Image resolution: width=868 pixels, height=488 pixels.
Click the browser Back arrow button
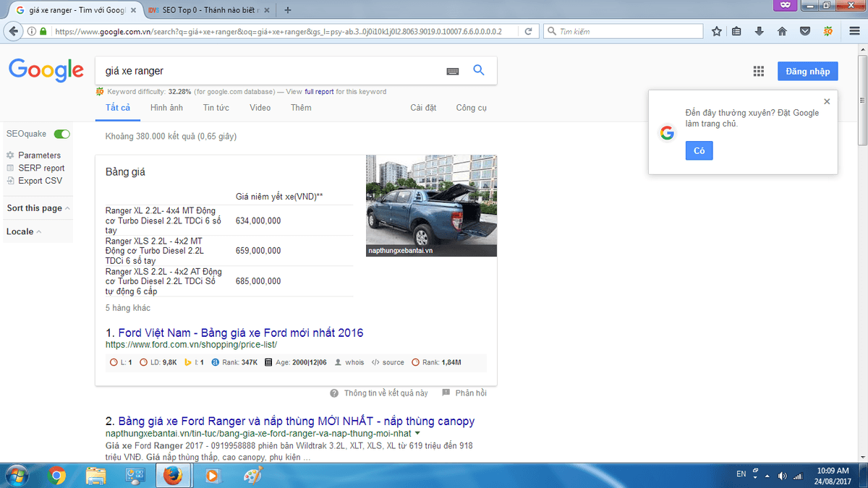(x=13, y=31)
